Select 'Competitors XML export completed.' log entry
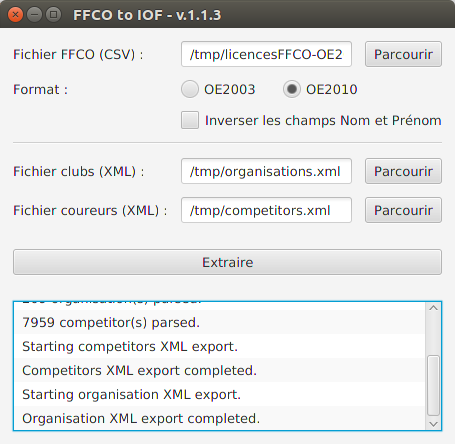 (x=219, y=370)
